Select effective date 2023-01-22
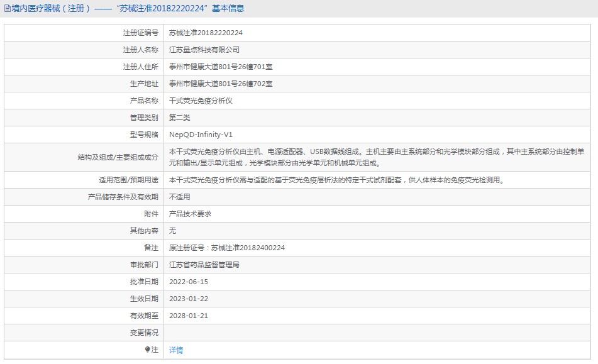This screenshot has height=364, width=598. (189, 299)
